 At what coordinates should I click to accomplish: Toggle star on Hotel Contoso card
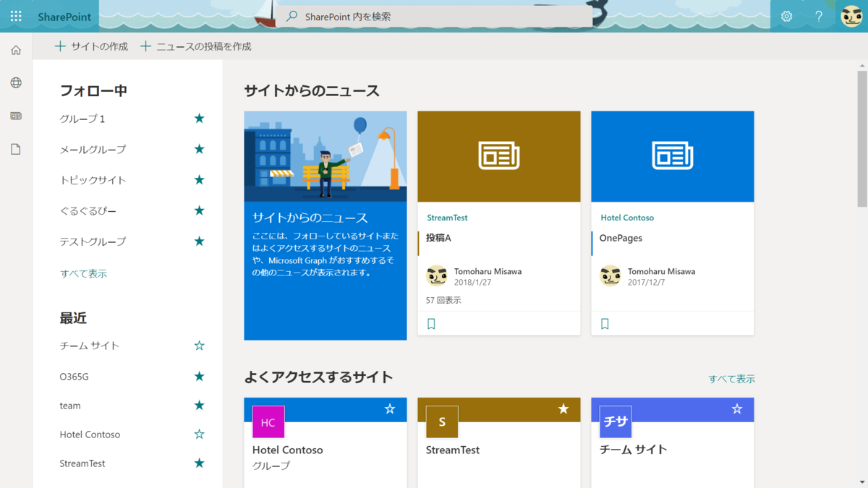pos(390,409)
